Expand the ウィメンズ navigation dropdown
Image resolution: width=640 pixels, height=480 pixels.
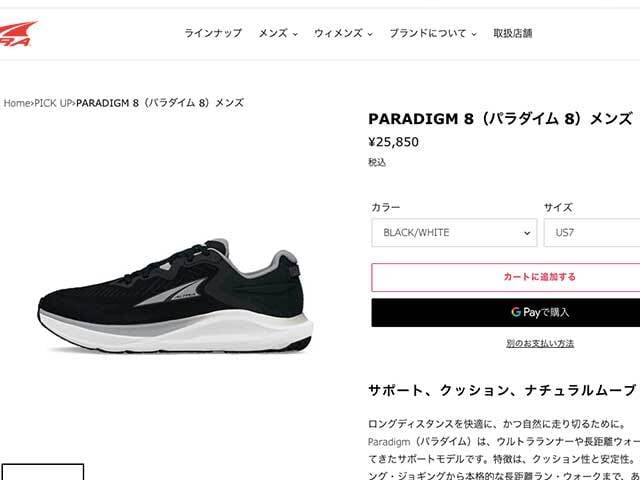[x=343, y=33]
